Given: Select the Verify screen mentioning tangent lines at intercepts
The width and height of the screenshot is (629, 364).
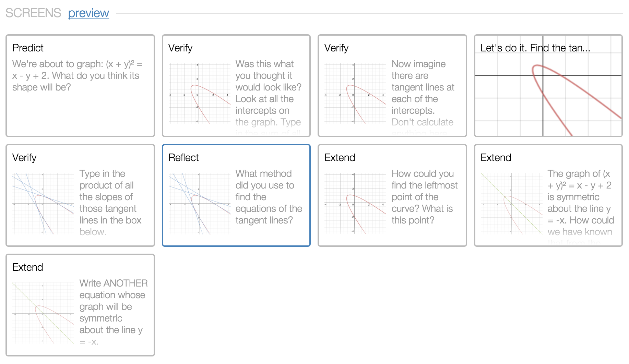Looking at the screenshot, I should 392,86.
